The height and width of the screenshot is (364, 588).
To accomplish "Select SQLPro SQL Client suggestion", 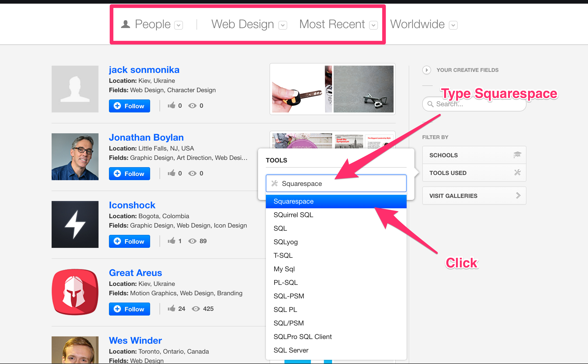I will coord(336,337).
